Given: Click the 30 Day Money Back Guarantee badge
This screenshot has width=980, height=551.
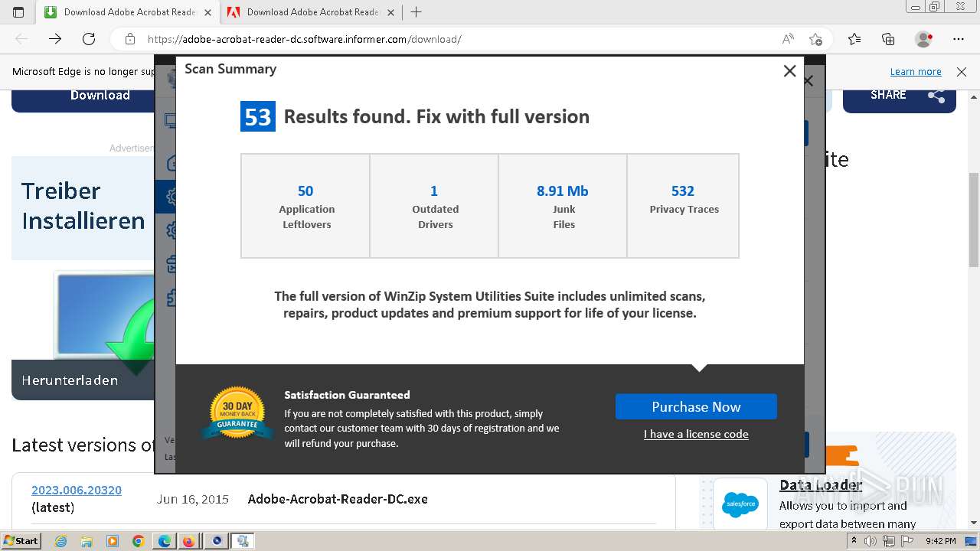Looking at the screenshot, I should [237, 413].
